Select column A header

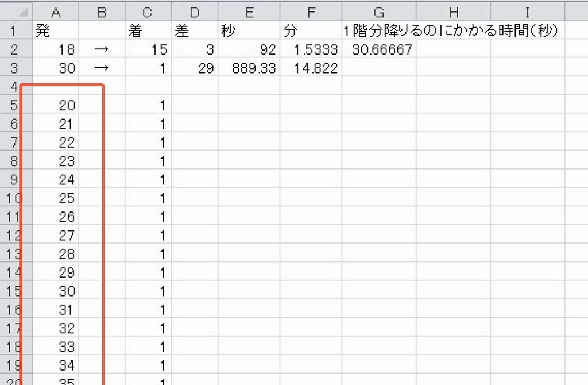(56, 12)
